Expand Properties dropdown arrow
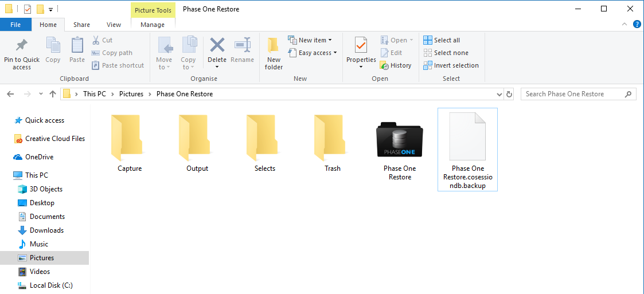644x294 pixels. (361, 68)
